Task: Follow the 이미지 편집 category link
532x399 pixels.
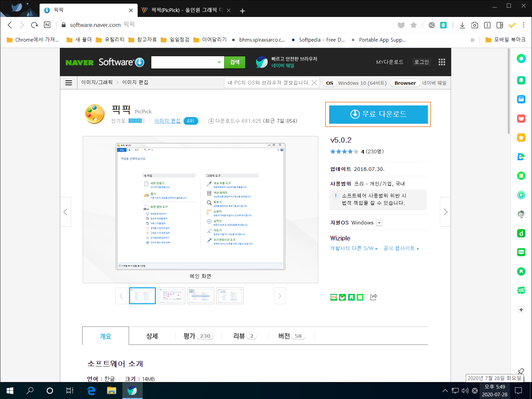Action: coord(167,121)
